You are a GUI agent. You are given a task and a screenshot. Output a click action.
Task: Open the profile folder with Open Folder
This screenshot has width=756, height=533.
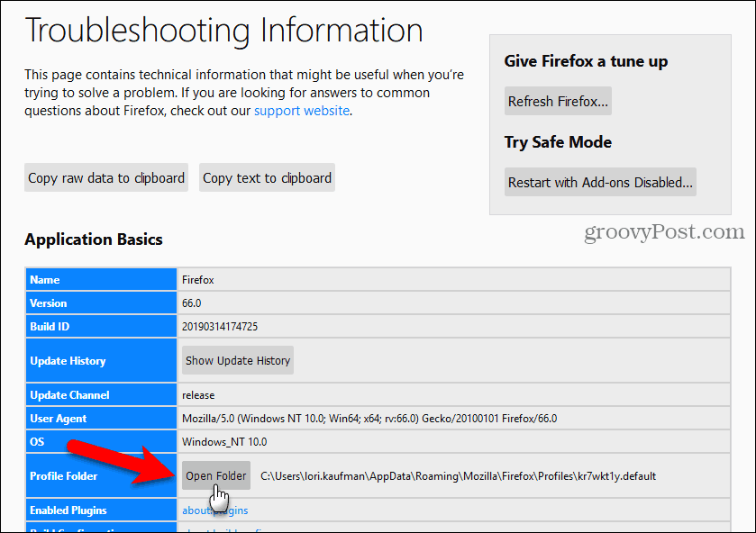coord(216,475)
